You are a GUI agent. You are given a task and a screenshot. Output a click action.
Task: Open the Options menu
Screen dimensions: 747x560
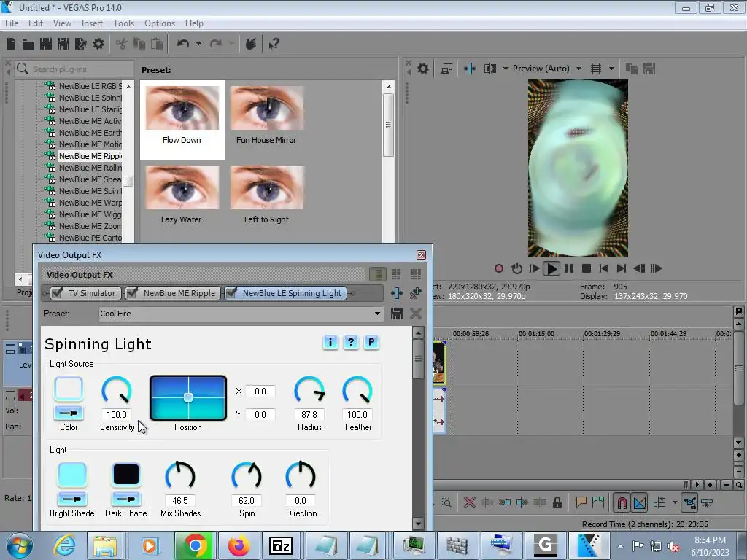point(160,23)
